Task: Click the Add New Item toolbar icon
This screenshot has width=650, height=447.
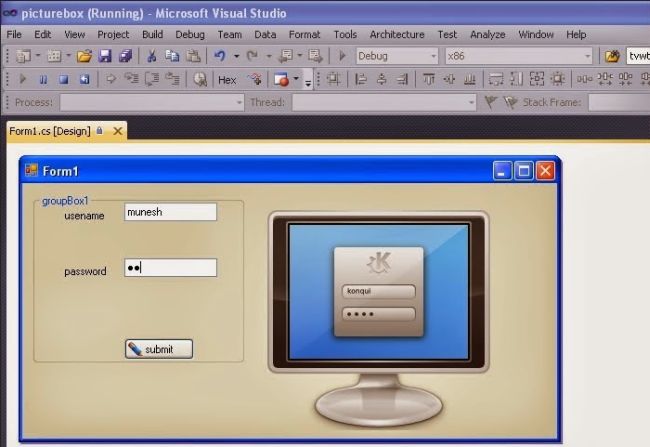Action: 54,56
